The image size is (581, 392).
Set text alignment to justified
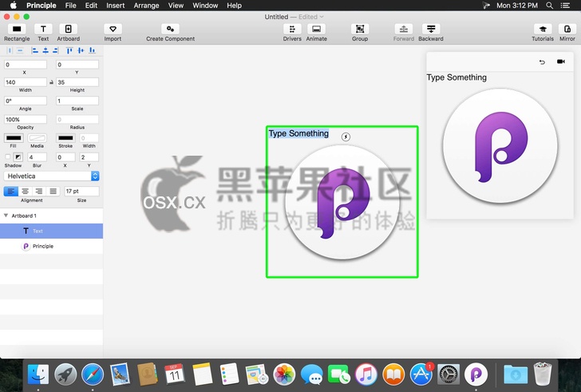(x=53, y=191)
